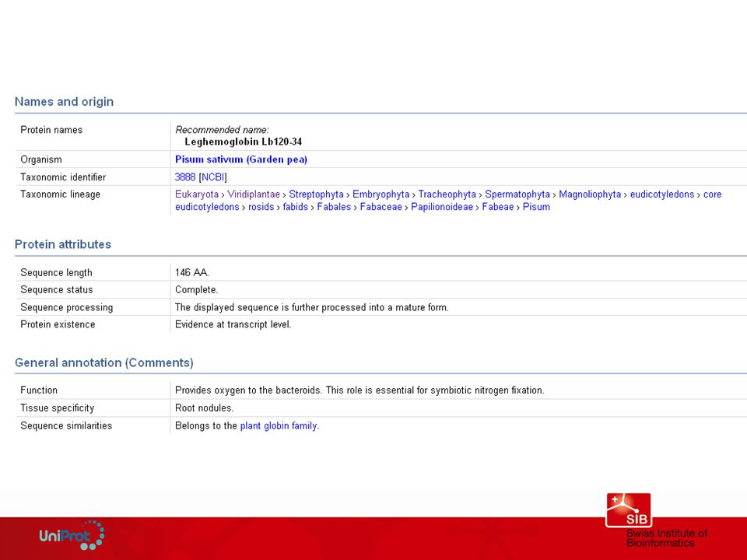Click the UniProt logo
This screenshot has width=747, height=560.
point(72,536)
